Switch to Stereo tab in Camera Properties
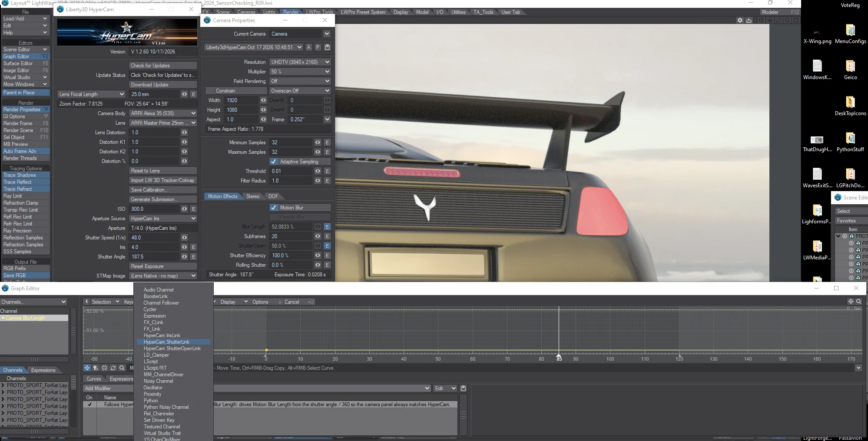This screenshot has height=441, width=868. pyautogui.click(x=253, y=196)
